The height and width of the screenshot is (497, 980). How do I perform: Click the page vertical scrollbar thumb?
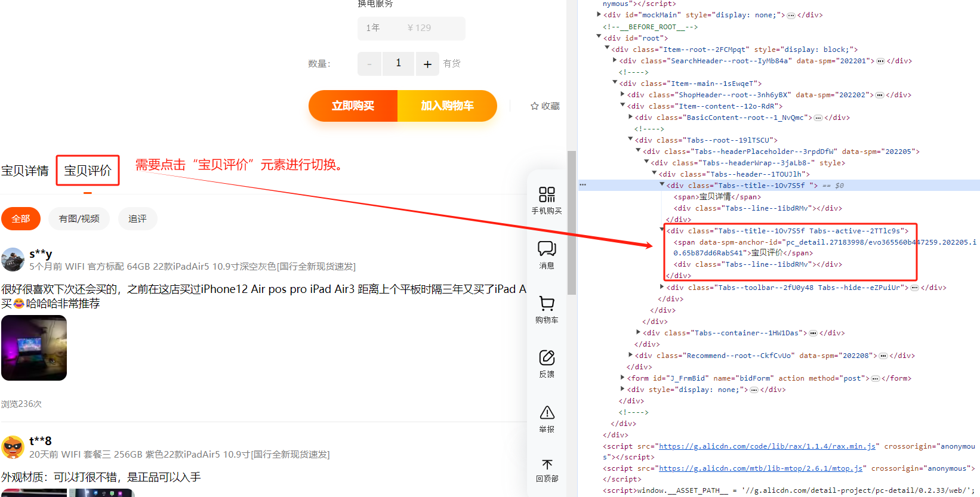pyautogui.click(x=572, y=222)
